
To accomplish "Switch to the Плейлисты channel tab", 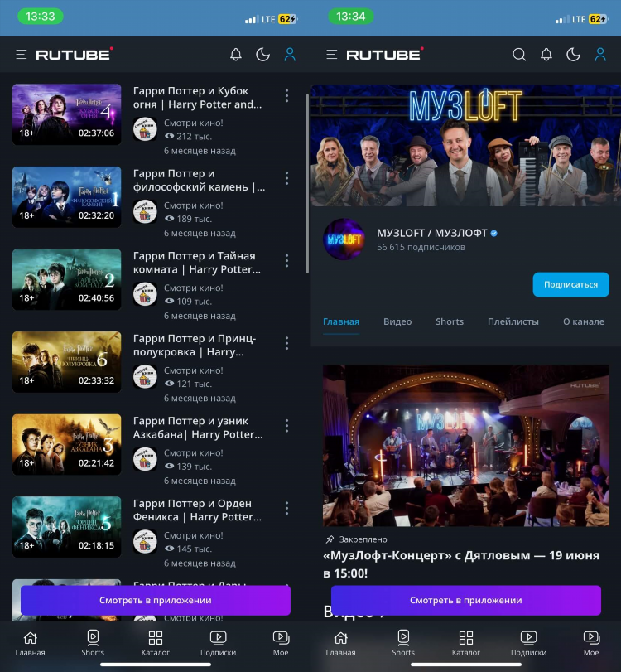I will click(513, 321).
